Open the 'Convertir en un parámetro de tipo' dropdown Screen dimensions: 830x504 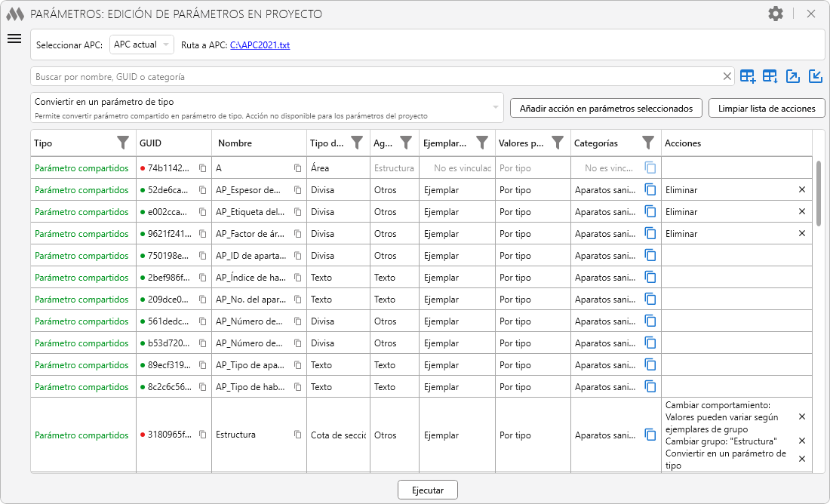click(268, 107)
